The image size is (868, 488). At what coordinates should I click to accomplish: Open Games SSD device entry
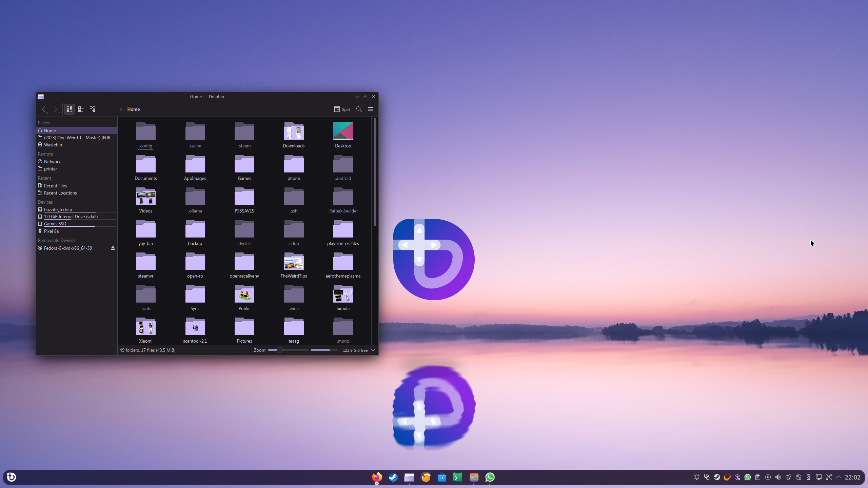click(x=55, y=224)
